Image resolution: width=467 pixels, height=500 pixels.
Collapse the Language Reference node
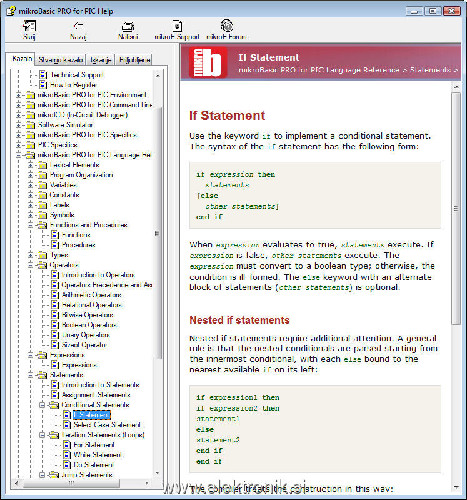point(19,155)
